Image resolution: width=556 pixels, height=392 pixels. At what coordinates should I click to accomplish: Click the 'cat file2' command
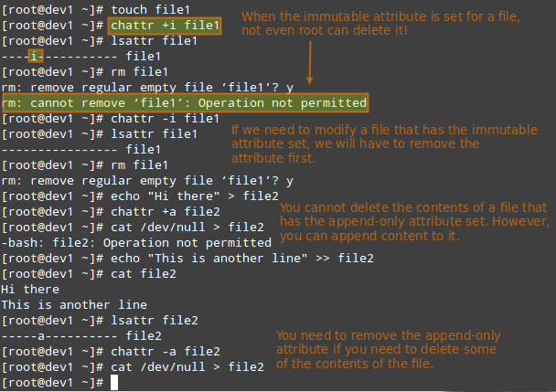[144, 274]
